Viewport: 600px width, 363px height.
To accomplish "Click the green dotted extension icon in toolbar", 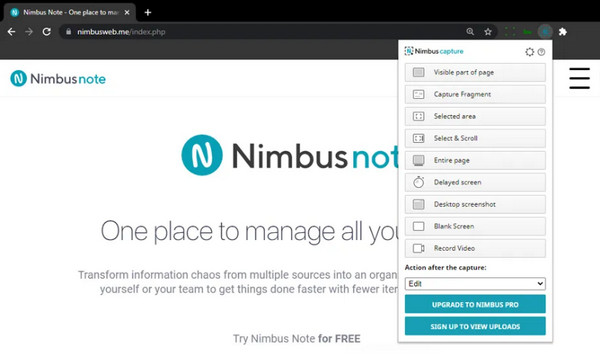I will click(510, 32).
